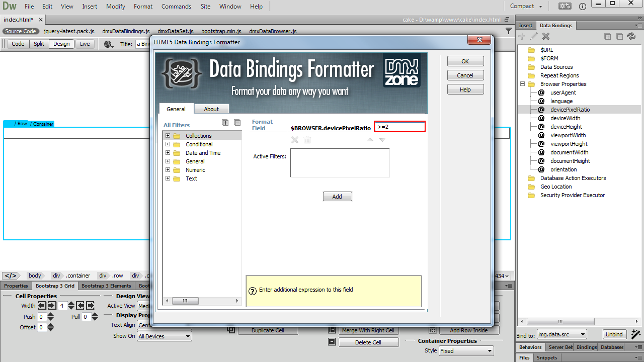Image resolution: width=644 pixels, height=362 pixels.
Task: Click the Merge With Right Cell icon
Action: [332, 330]
